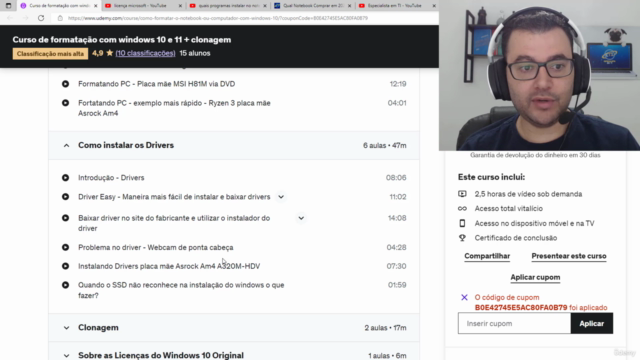This screenshot has width=640, height=360.
Task: Click the site info lock icon
Action: click(60, 18)
